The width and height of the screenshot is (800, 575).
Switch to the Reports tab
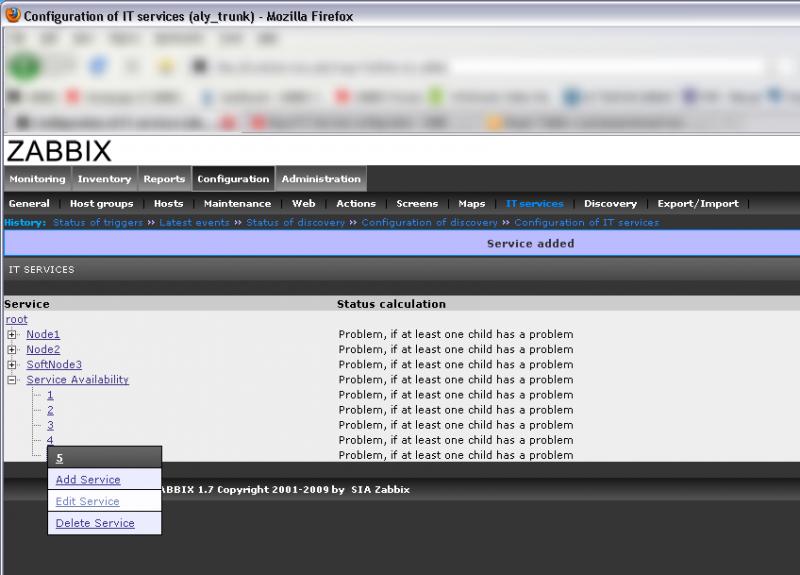point(164,179)
